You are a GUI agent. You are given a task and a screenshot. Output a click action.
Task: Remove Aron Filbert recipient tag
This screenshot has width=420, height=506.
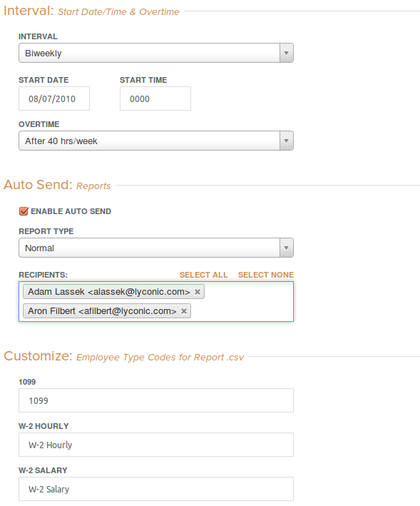click(x=184, y=311)
